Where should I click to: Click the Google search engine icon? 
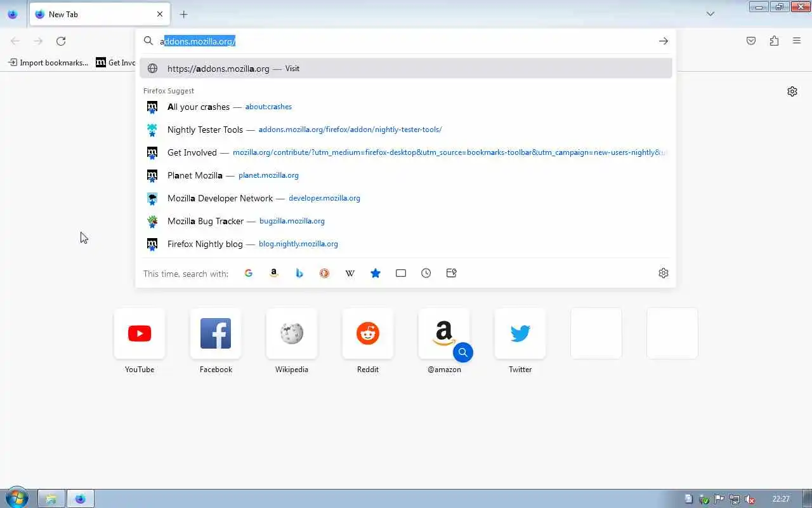pos(249,273)
